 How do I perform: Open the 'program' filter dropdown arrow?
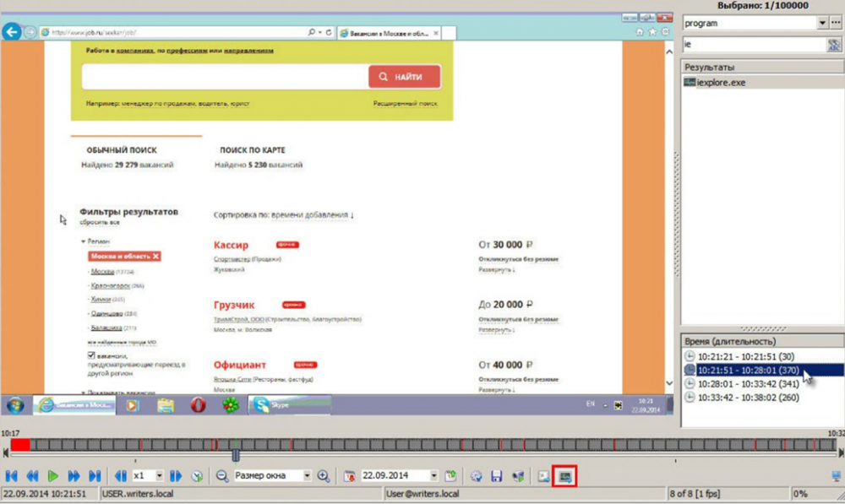tap(822, 23)
